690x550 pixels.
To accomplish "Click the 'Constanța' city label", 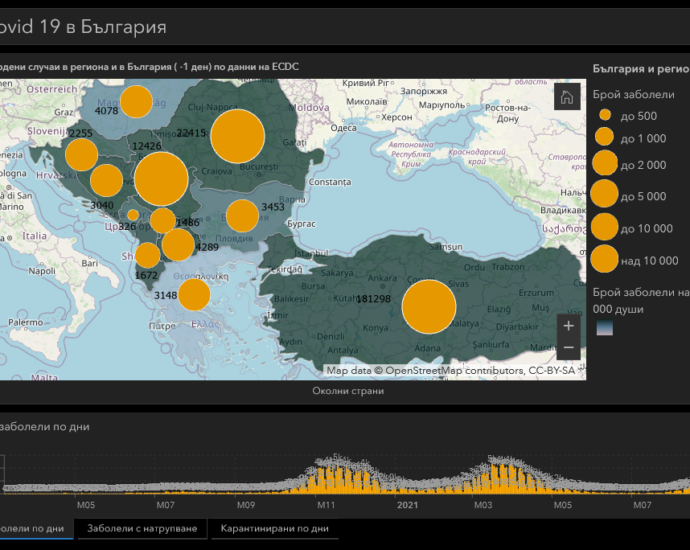I will (330, 182).
